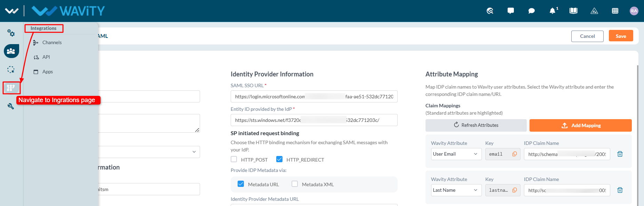Open the wrench tools sidebar icon

click(x=11, y=106)
